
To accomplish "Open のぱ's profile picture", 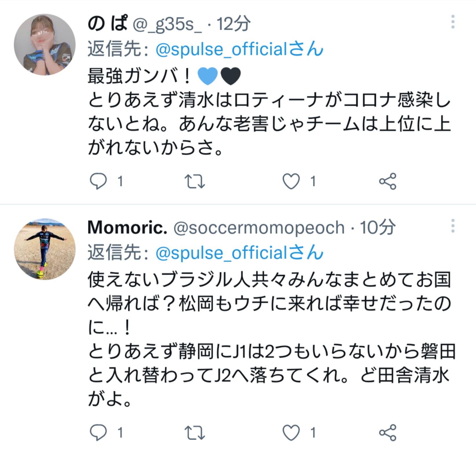I will pyautogui.click(x=45, y=45).
